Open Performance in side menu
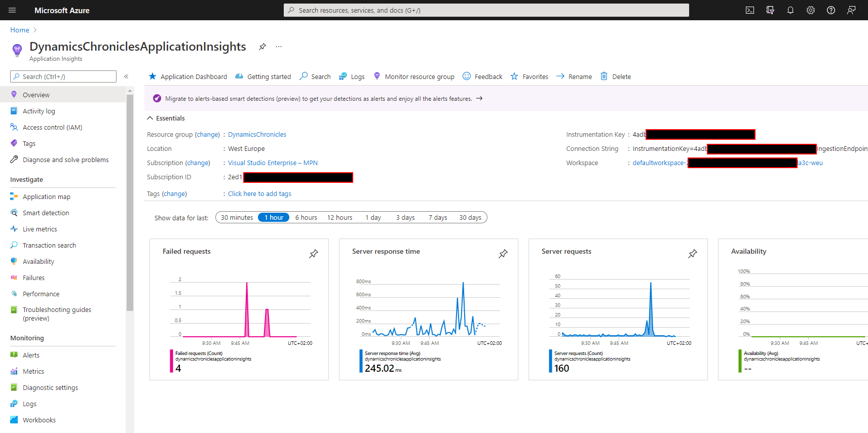This screenshot has width=868, height=433. click(63, 294)
